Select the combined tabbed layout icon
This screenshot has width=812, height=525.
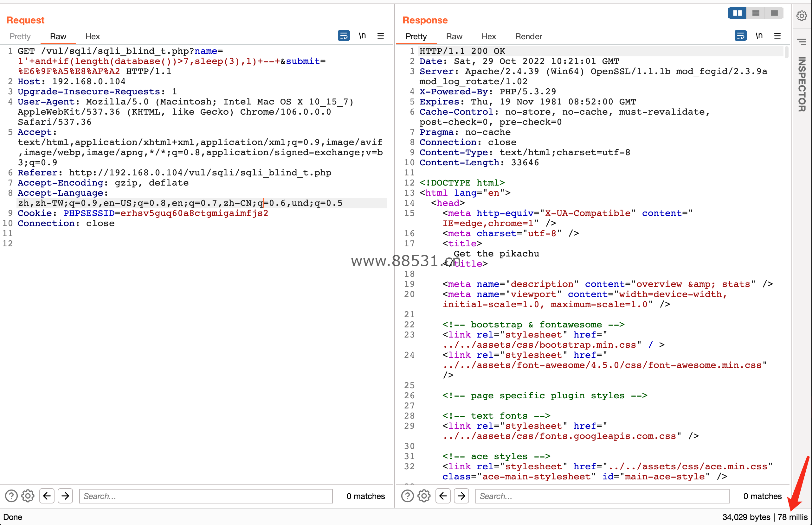774,13
